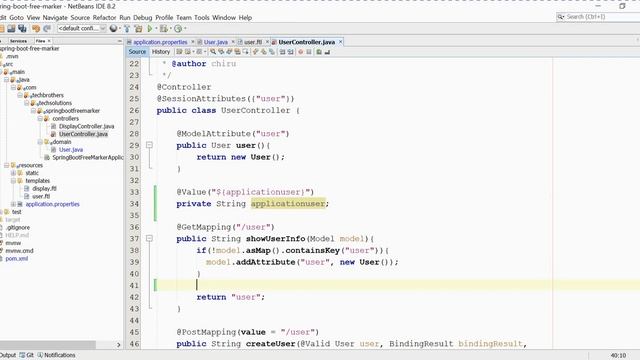The height and width of the screenshot is (360, 640).
Task: Collapse code fold at line 37
Action: click(149, 238)
